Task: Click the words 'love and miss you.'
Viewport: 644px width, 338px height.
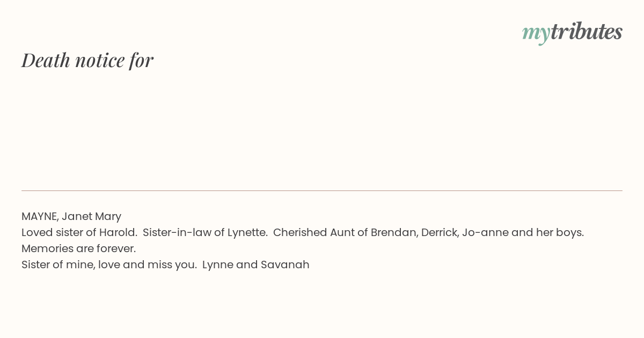Action: [148, 265]
